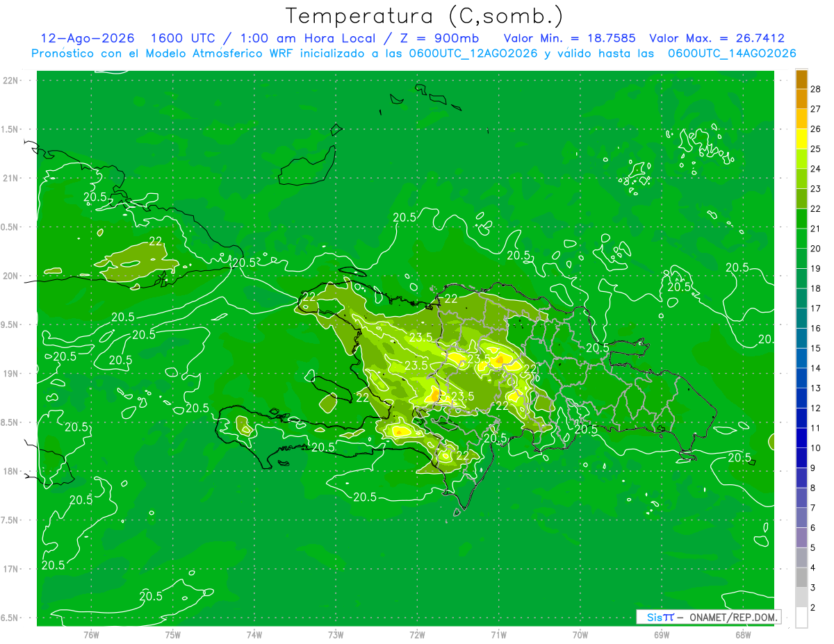This screenshot has width=834, height=644.
Task: Click the "72W" longitude axis label
Action: click(x=417, y=635)
